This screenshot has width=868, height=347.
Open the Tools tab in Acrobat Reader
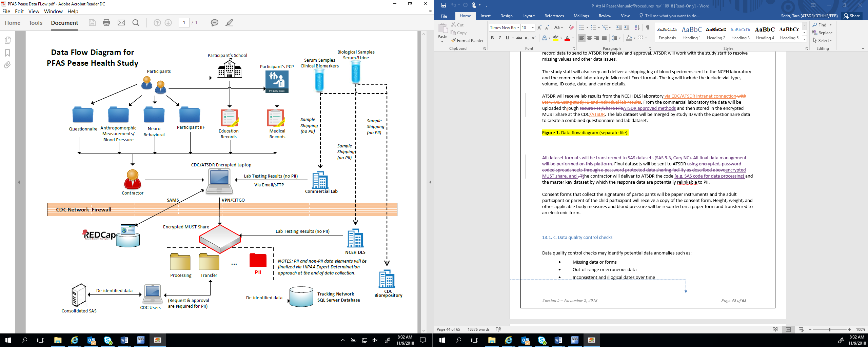pos(36,23)
